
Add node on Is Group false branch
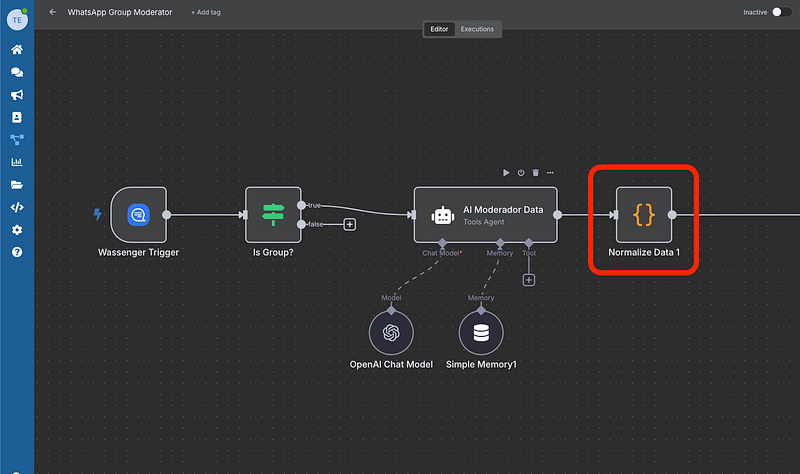pos(350,224)
